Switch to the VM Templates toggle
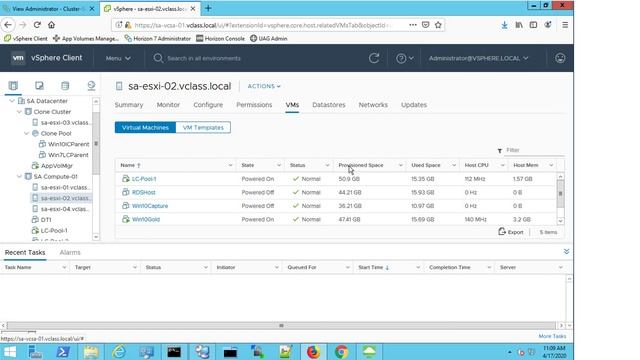The image size is (640, 360). click(203, 127)
